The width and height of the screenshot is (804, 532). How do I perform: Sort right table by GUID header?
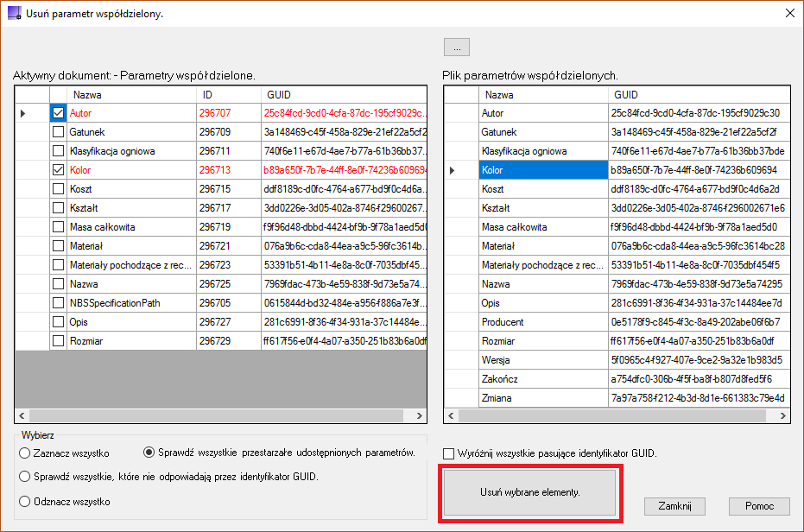click(699, 95)
